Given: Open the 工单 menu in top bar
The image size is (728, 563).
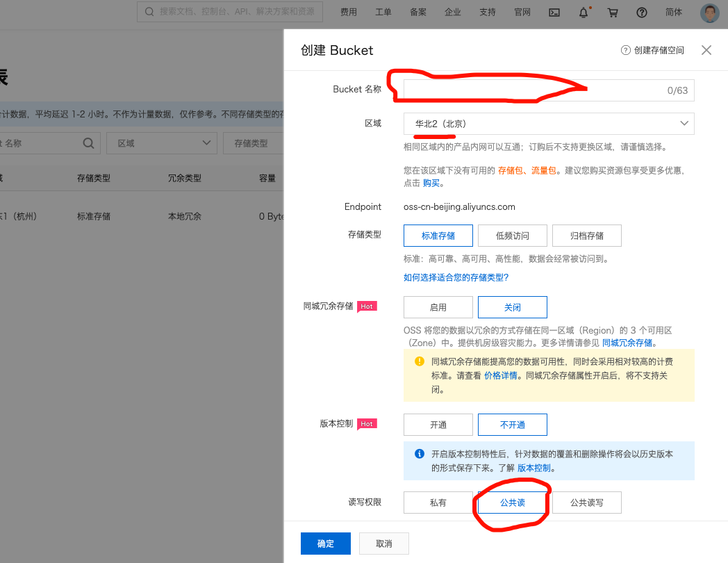Looking at the screenshot, I should point(383,12).
